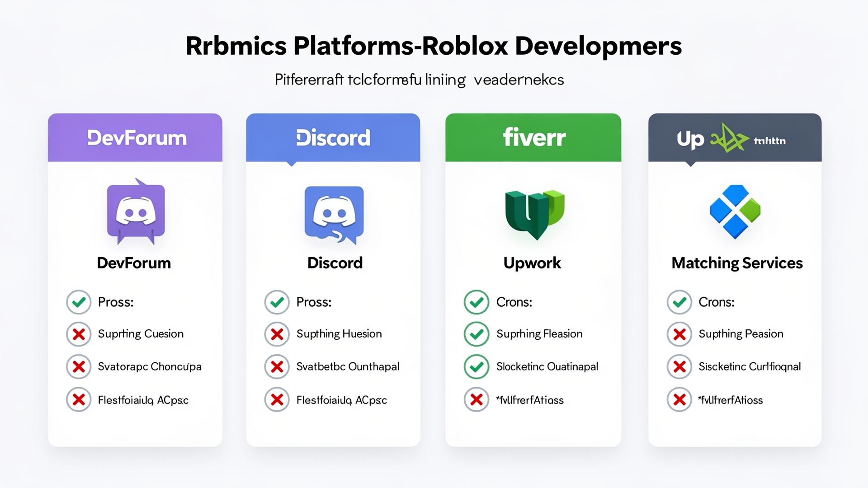Click the Upwork card title

pos(532,263)
